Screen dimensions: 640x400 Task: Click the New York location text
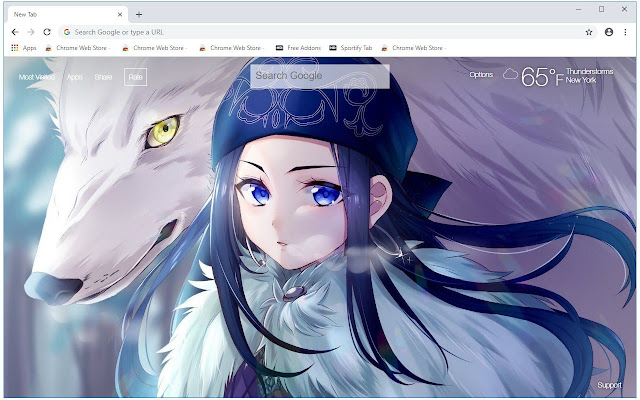pos(580,80)
